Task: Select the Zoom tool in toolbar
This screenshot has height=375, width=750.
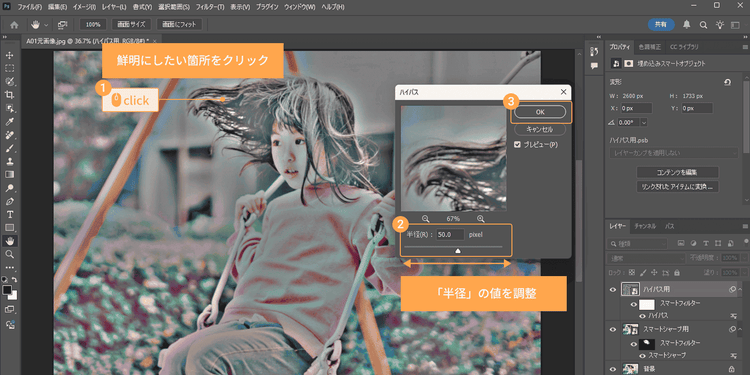Action: 10,254
